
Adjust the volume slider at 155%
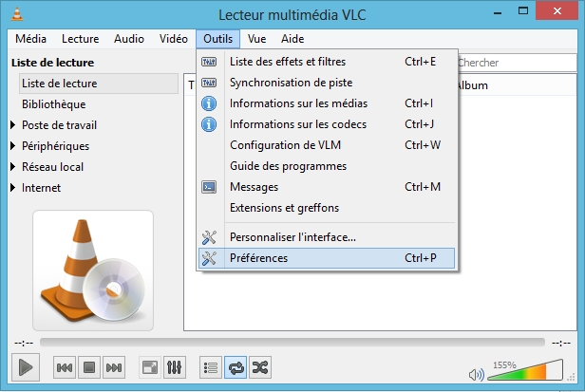pos(525,370)
